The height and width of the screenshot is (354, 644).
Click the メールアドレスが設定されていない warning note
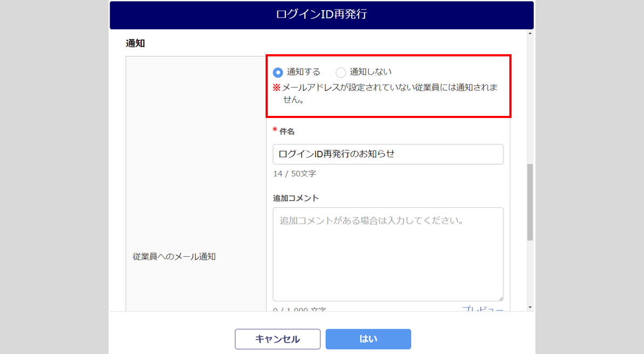tap(385, 94)
